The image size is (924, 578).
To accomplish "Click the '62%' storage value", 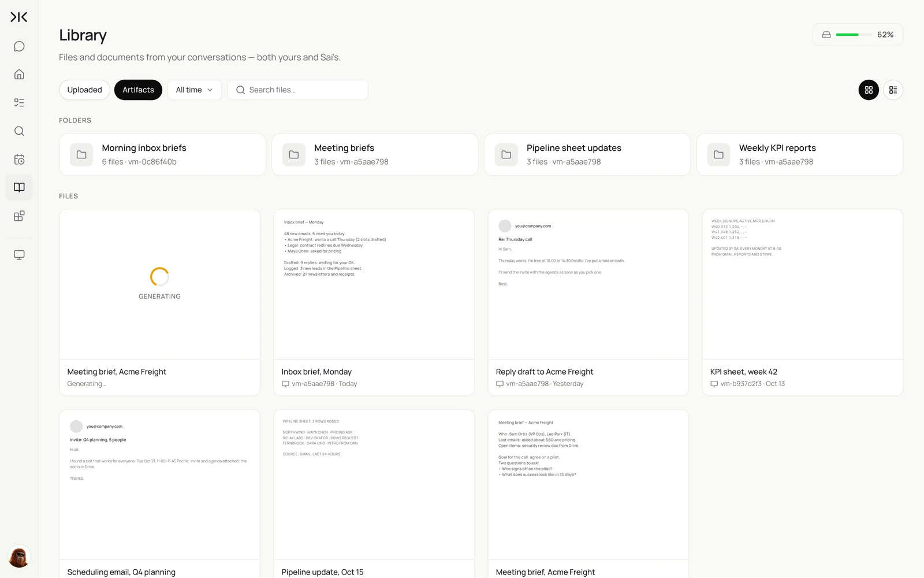I will coord(885,35).
